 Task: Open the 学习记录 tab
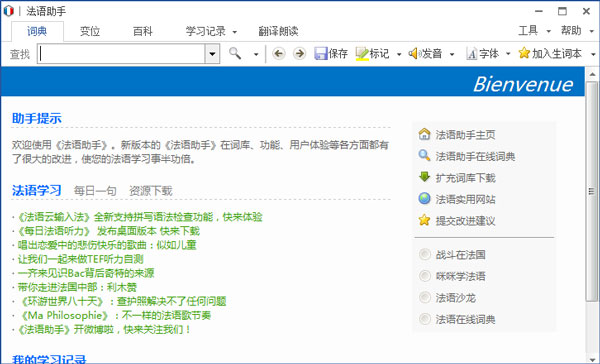pos(205,31)
